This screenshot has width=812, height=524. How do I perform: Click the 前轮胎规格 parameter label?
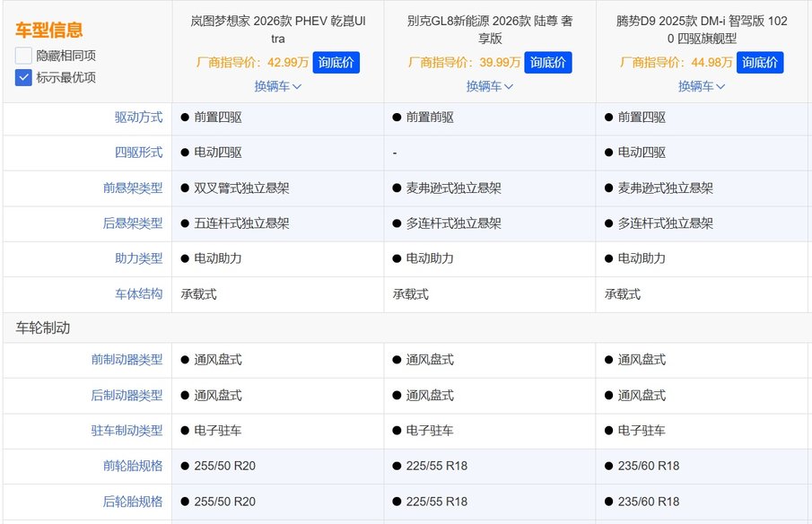tap(133, 467)
